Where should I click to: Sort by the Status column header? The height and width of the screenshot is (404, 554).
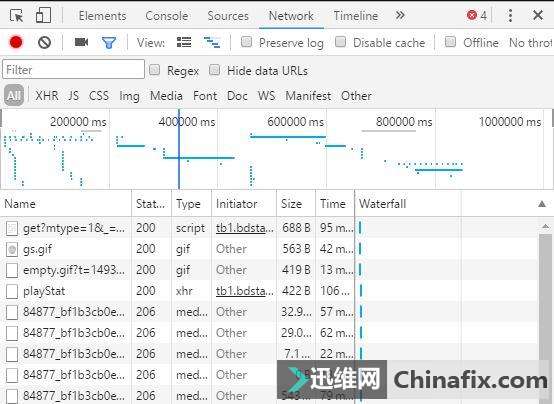pyautogui.click(x=152, y=204)
